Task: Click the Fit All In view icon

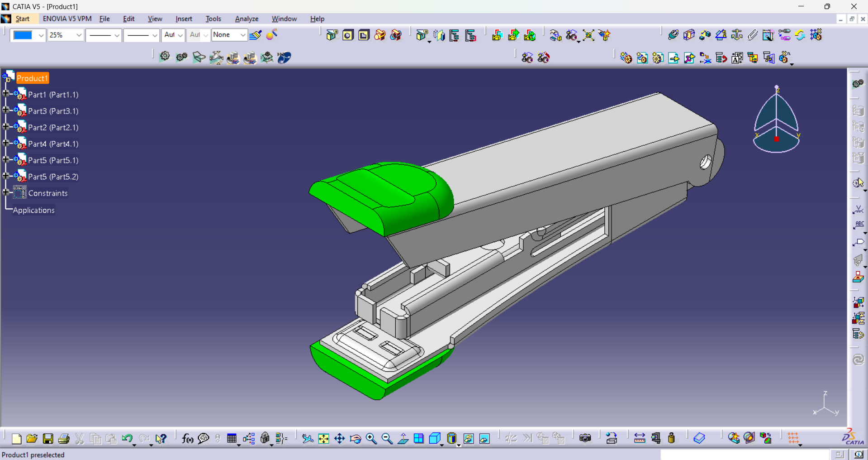Action: pyautogui.click(x=323, y=438)
